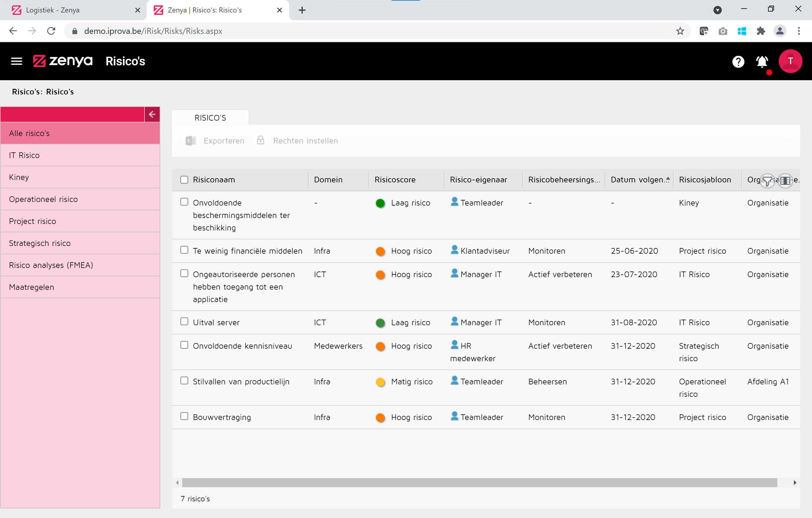This screenshot has height=518, width=812.
Task: Open the column chooser icon
Action: 785,181
